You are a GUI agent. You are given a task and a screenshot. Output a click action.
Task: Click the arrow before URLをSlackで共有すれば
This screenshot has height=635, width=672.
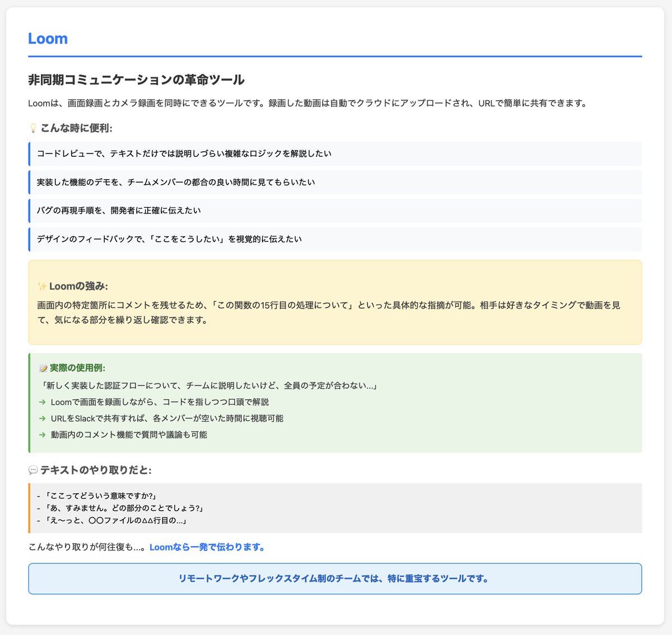point(42,418)
